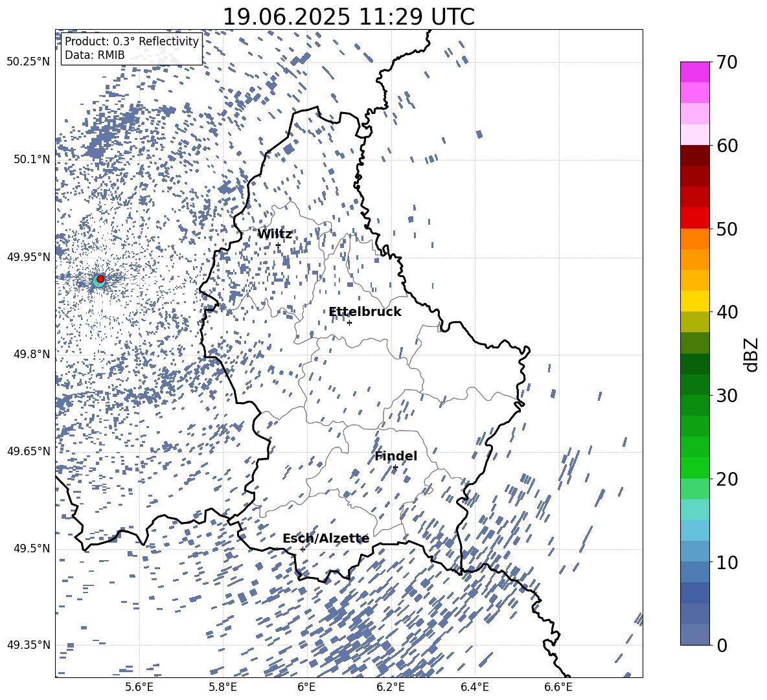The height and width of the screenshot is (700, 767).
Task: Click the orange colorbar segment just below 50
Action: (695, 239)
